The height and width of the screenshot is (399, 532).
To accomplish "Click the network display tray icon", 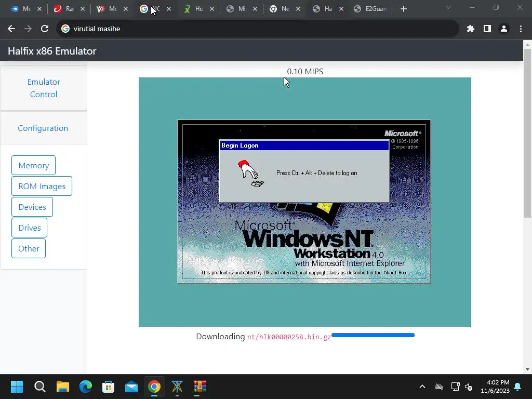I will pos(455,387).
